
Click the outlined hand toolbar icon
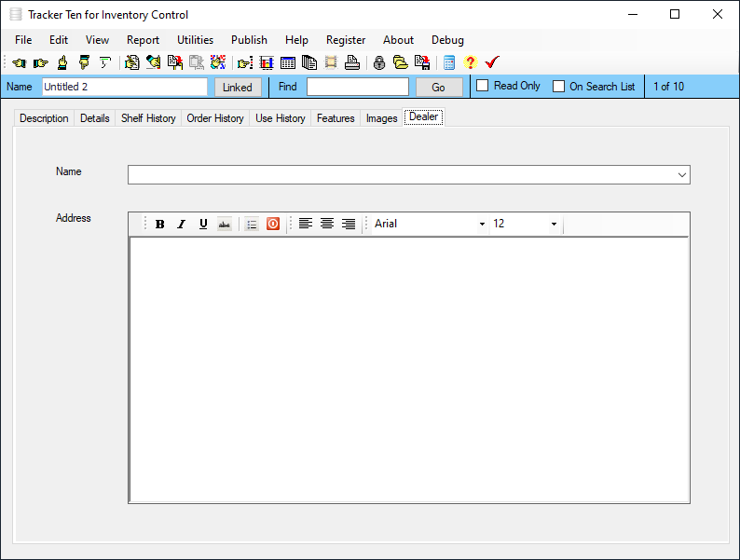[105, 62]
